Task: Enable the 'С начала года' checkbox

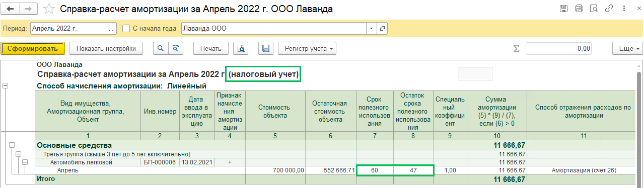Action: pos(126,29)
